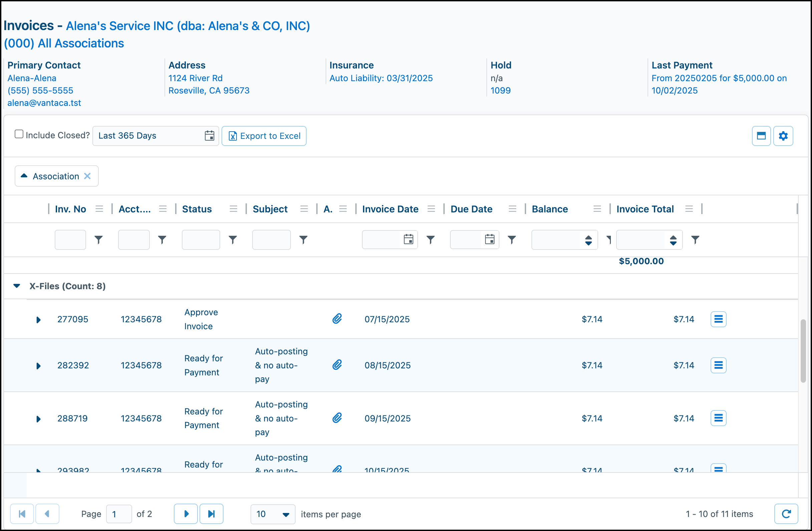The image size is (812, 531).
Task: Open paperclip attachment for invoice 288719
Action: point(337,418)
